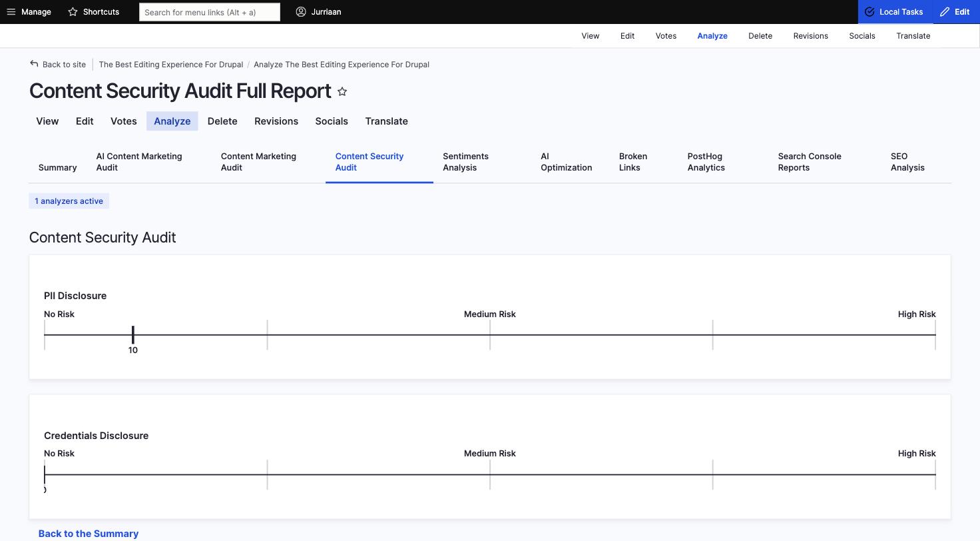Click the Local Tasks button
The height and width of the screenshot is (541, 980).
894,12
